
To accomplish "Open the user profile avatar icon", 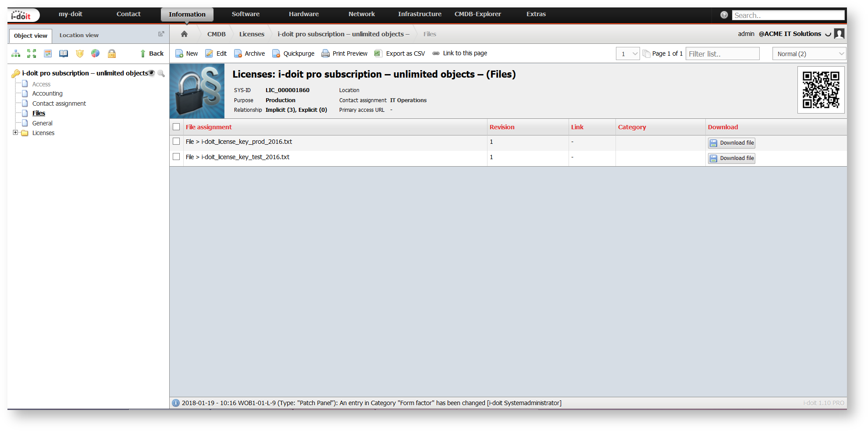I will coord(839,34).
